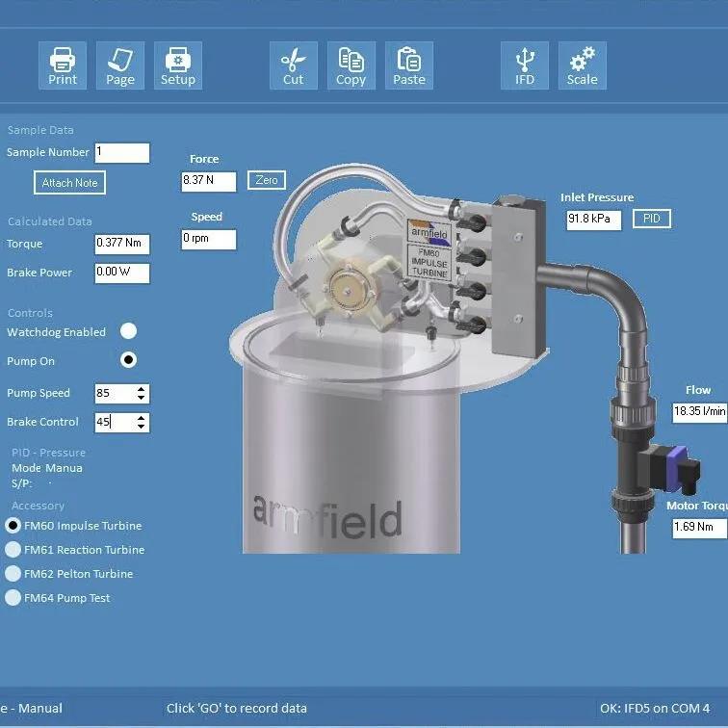Open the IFD USB icon
The image size is (728, 728).
point(525,65)
